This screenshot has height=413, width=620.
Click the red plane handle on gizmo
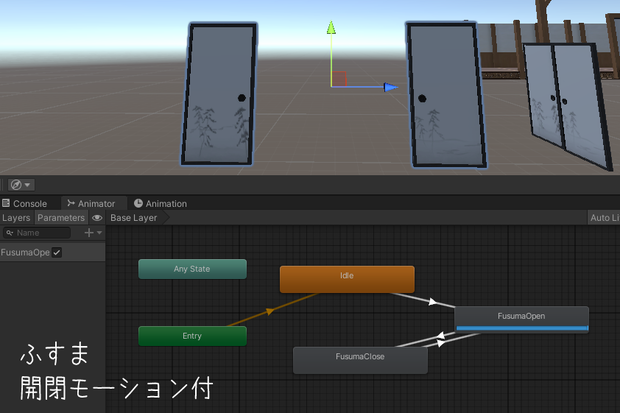[339, 79]
